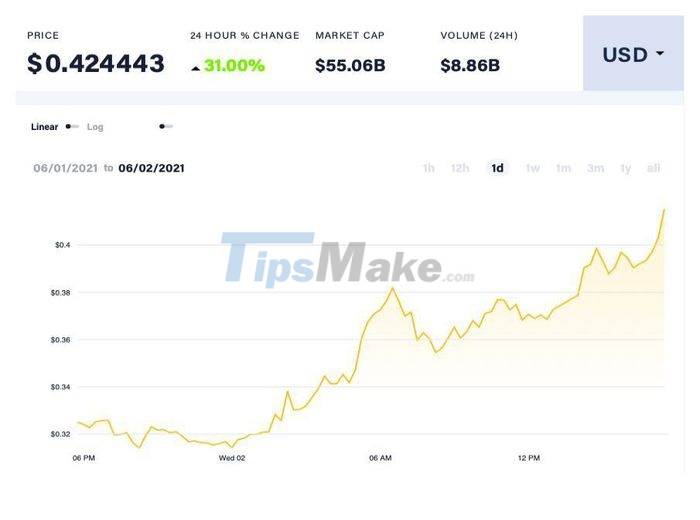Show the all-time price range
The image size is (700, 520).
click(653, 168)
